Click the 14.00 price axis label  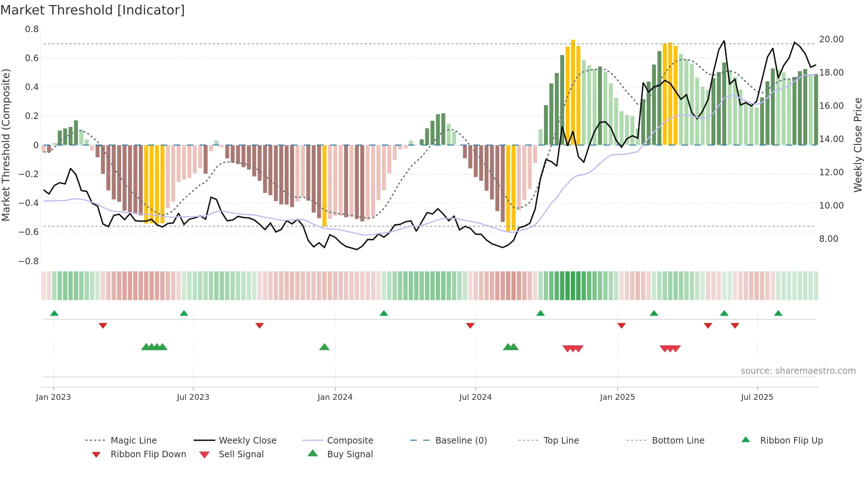point(831,139)
